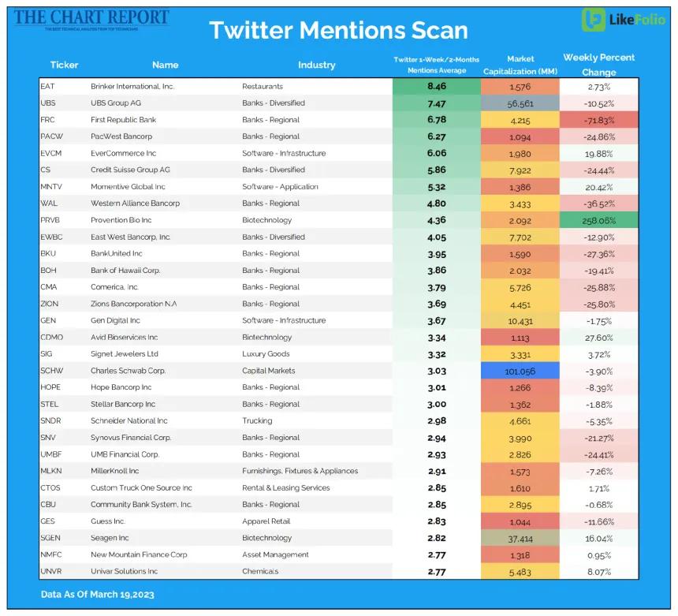This screenshot has height=616, width=678.
Task: Click The Chart Report logo
Action: [91, 20]
